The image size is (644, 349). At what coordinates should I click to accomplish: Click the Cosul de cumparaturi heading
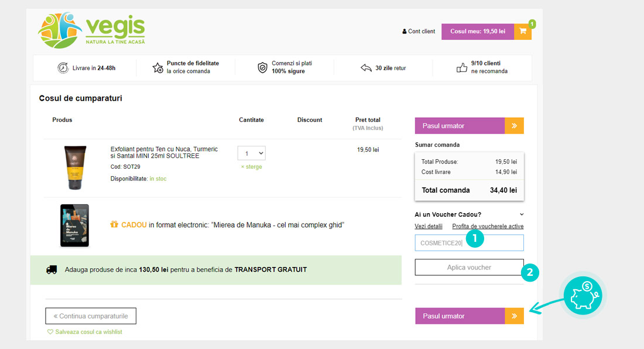(81, 98)
